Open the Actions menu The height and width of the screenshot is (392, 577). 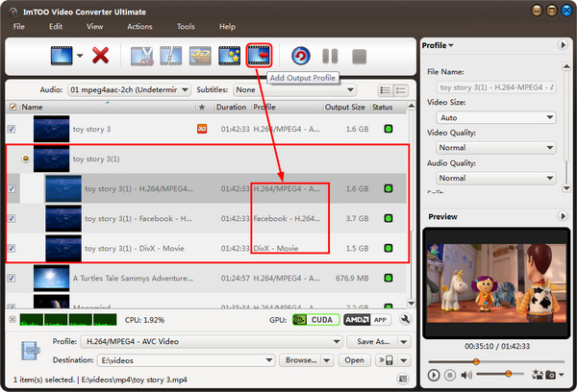139,26
